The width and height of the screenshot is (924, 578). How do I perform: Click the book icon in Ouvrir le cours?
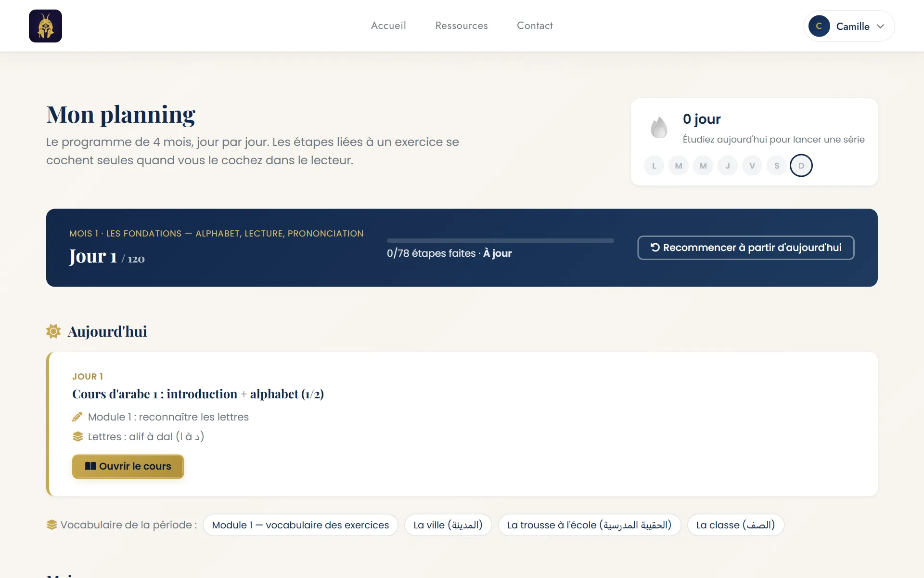90,466
